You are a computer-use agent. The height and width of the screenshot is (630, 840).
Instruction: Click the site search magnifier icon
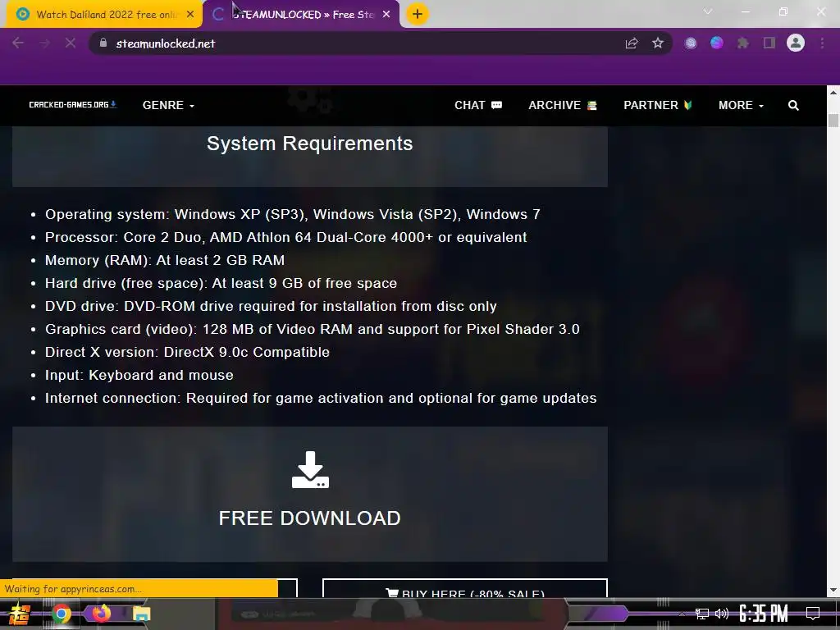pos(793,106)
